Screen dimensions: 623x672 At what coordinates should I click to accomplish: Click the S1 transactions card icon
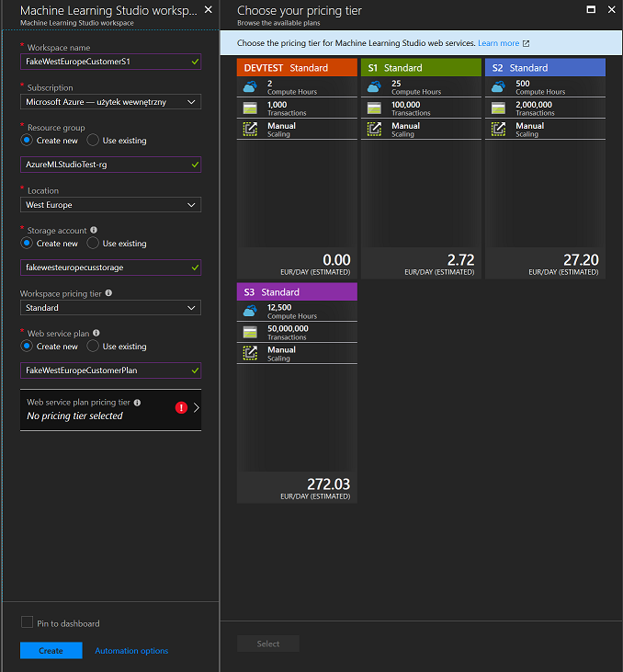click(374, 108)
